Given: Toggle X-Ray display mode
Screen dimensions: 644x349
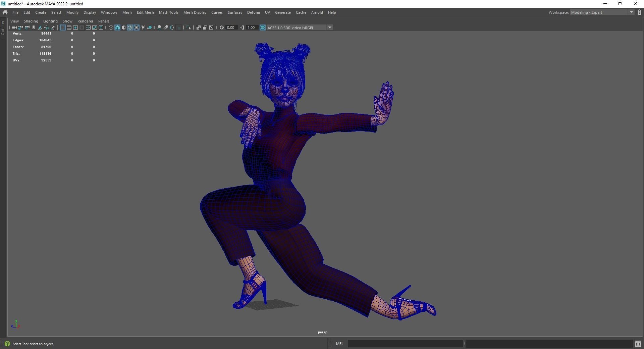Looking at the screenshot, I should click(199, 28).
